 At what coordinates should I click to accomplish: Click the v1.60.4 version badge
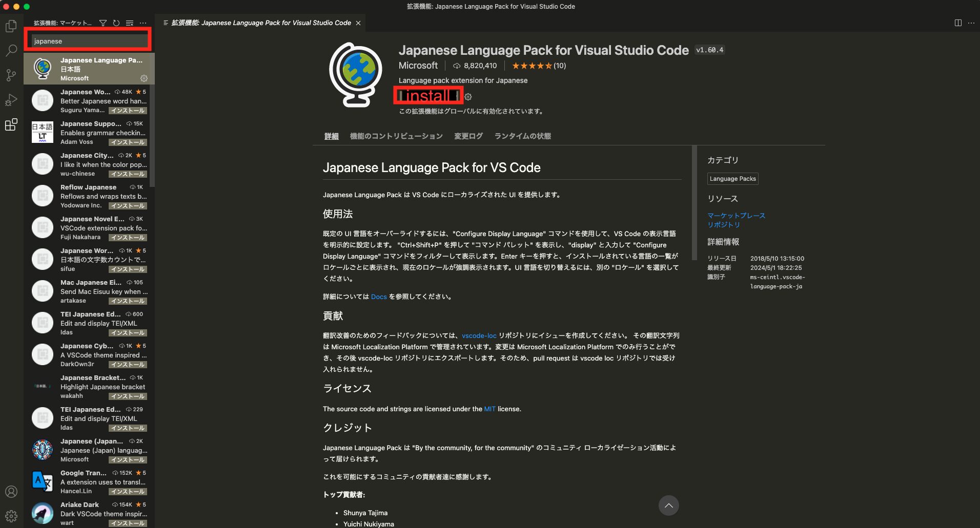click(x=710, y=50)
